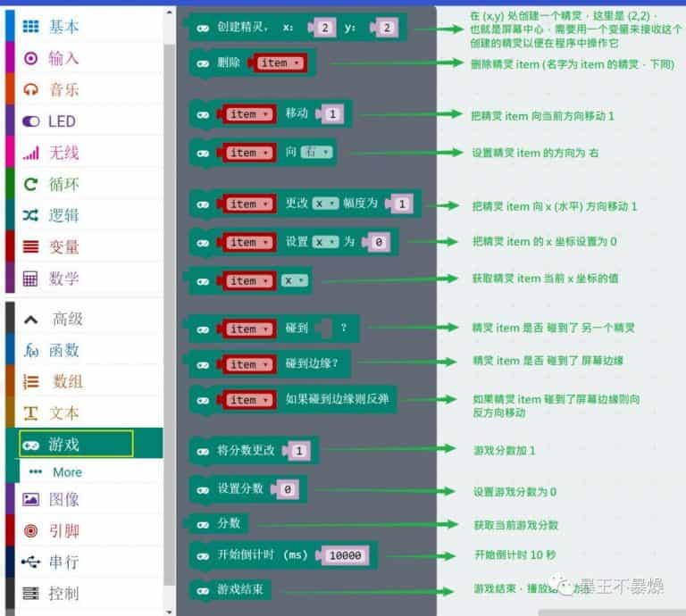Click the 无线 signal bars icon
686x616 pixels.
(x=31, y=153)
